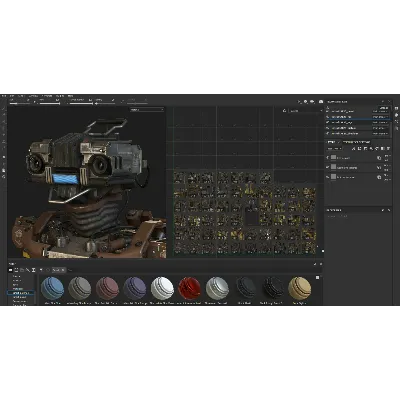Toggle visibility of the first texture set
The height and width of the screenshot is (400, 400).
327,111
